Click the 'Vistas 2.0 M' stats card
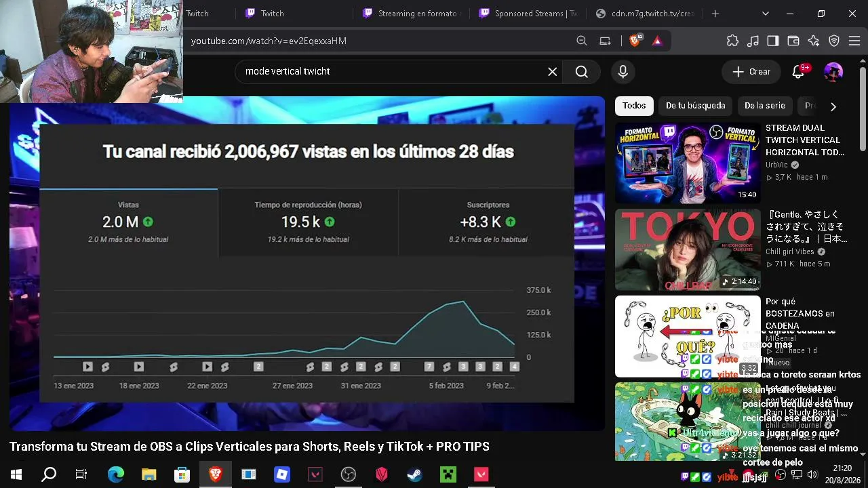The height and width of the screenshot is (488, 868). [128, 222]
